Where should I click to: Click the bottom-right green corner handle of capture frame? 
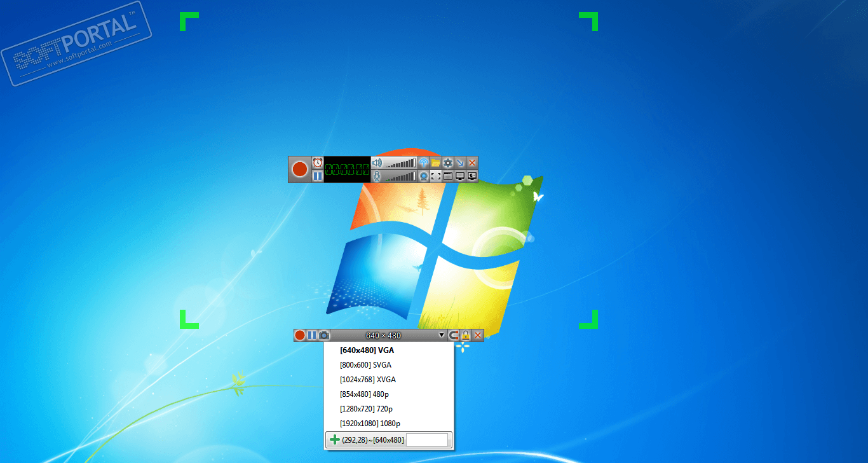(589, 320)
